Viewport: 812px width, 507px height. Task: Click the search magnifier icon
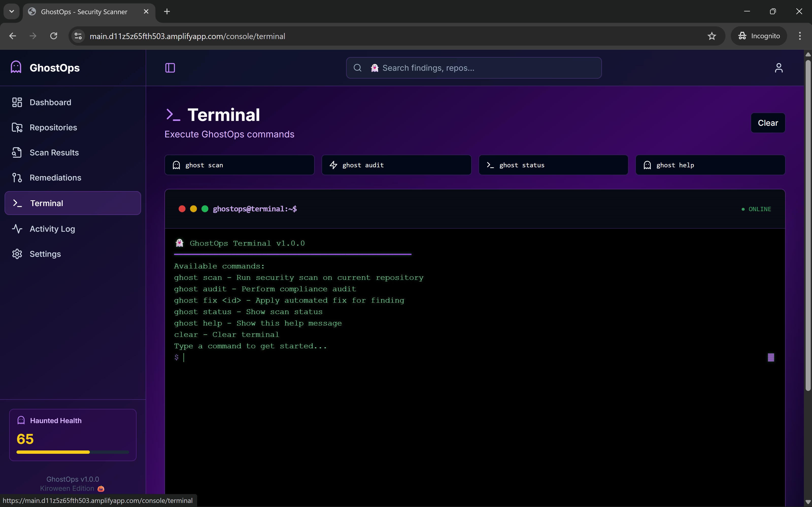pyautogui.click(x=358, y=68)
